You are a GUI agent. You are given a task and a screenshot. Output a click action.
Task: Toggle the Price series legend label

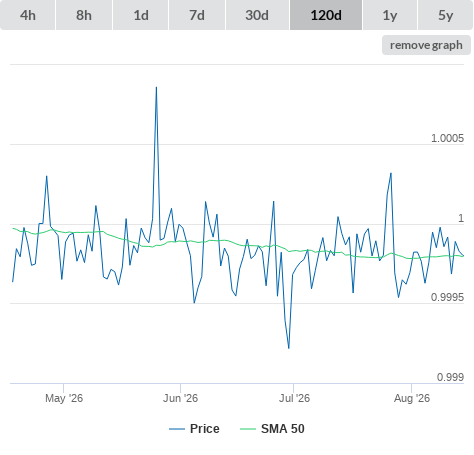click(205, 429)
